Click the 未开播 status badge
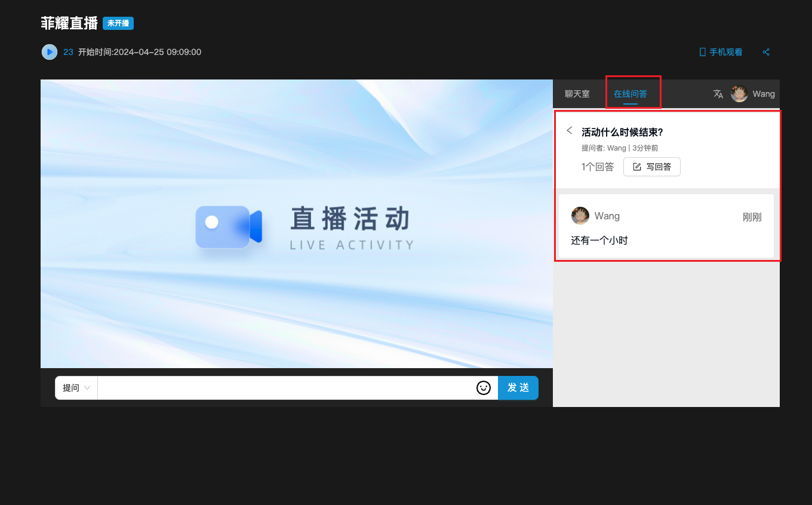 118,23
